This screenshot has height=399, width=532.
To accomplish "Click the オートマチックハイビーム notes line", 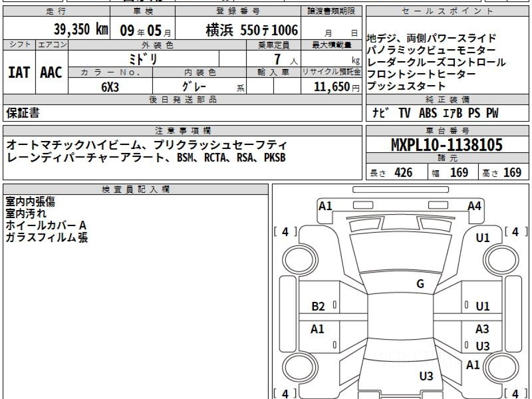I will click(x=147, y=145).
